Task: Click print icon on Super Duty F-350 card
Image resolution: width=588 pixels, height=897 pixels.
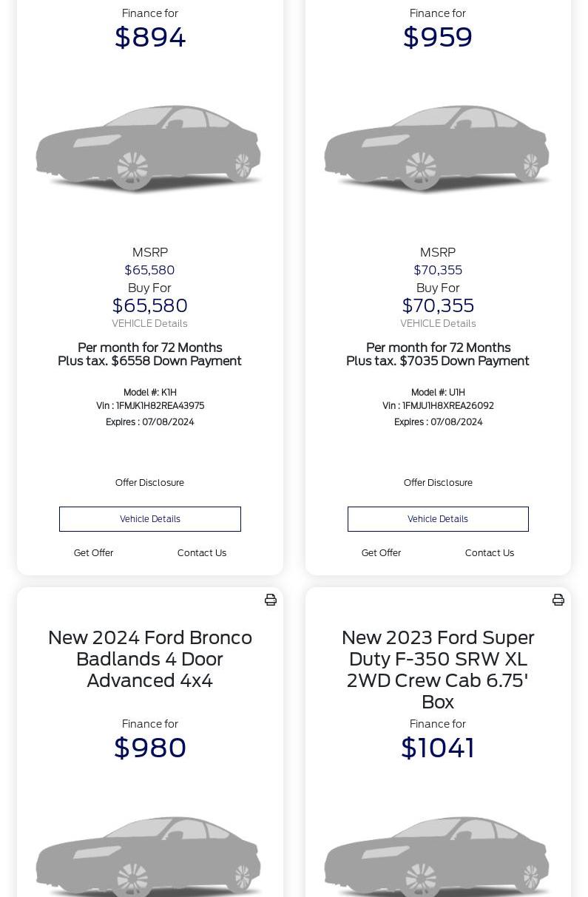Action: [x=558, y=600]
